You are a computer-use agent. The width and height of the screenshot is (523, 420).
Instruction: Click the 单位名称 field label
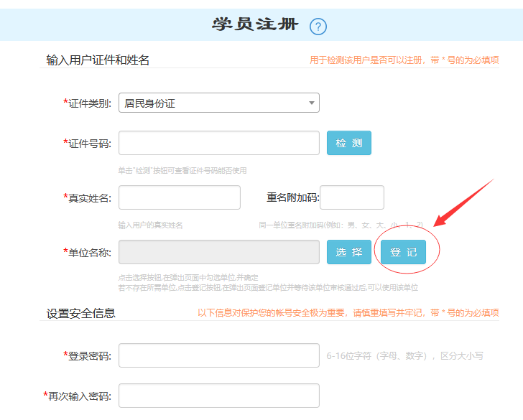[x=87, y=253]
